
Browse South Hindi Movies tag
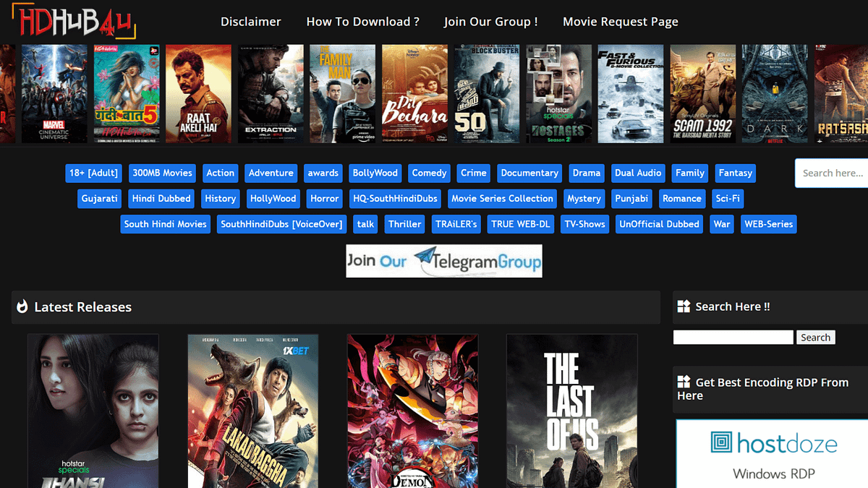coord(166,224)
